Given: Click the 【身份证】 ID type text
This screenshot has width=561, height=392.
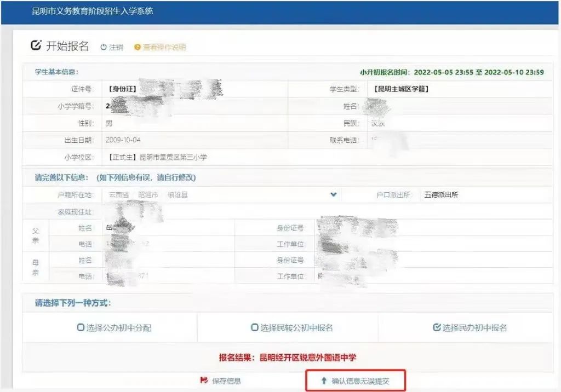Looking at the screenshot, I should click(x=122, y=89).
